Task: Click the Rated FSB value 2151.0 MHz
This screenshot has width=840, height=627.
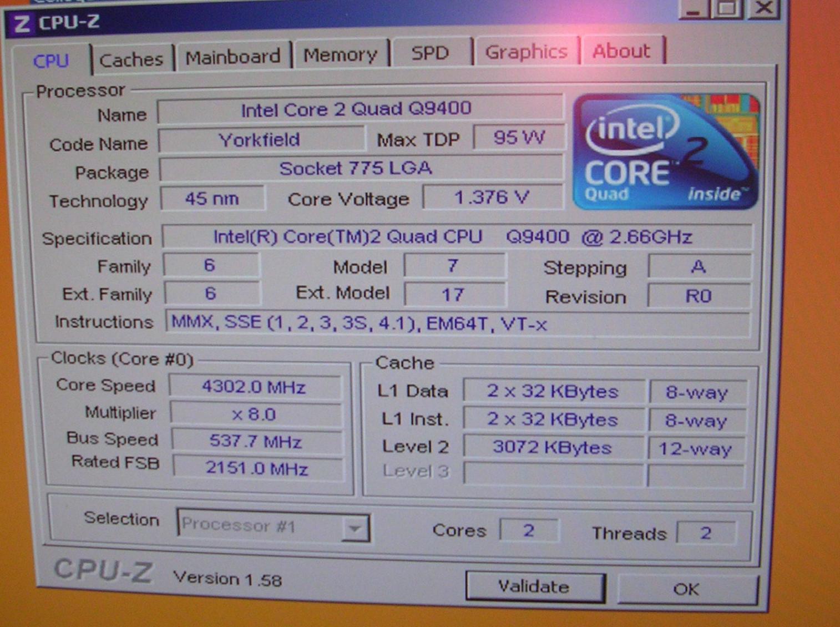Action: coord(258,468)
